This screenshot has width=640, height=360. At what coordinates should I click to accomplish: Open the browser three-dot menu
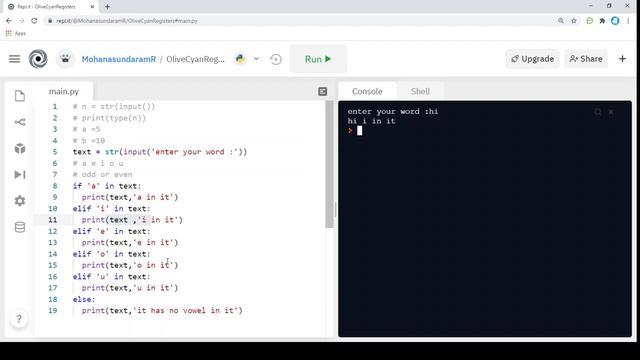[x=628, y=20]
